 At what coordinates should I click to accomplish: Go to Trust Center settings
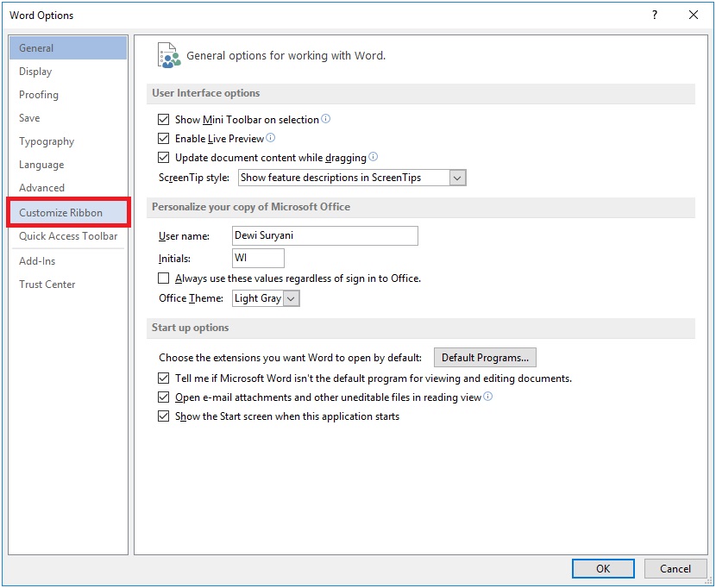(x=68, y=285)
